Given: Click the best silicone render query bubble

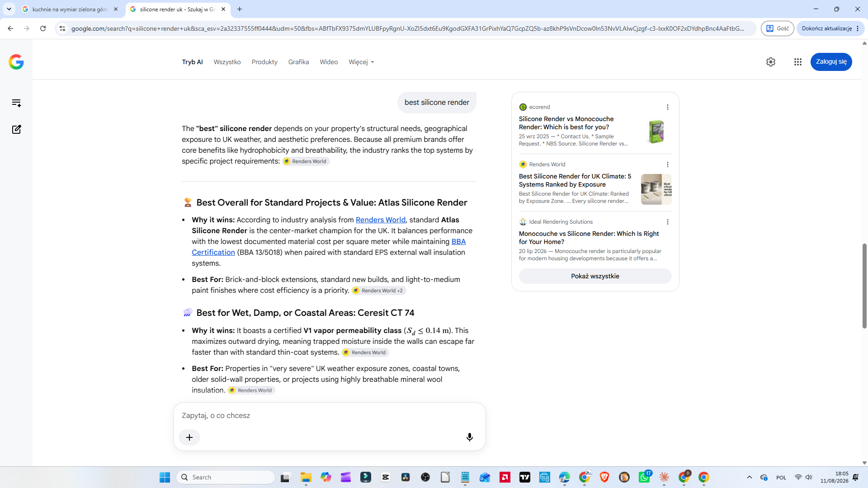Looking at the screenshot, I should coord(437,103).
